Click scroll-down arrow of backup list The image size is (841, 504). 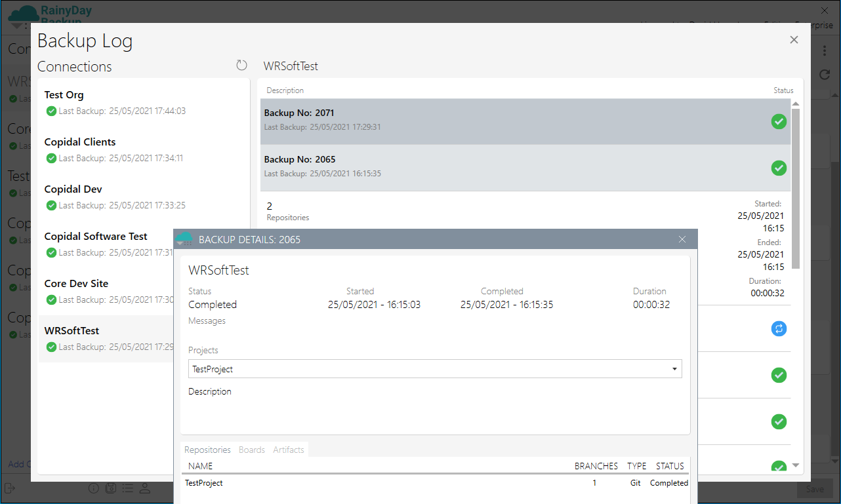(796, 465)
